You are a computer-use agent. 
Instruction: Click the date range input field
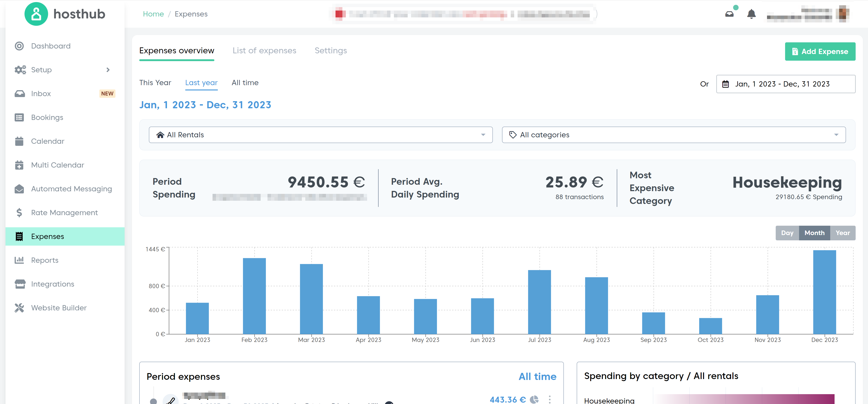pyautogui.click(x=786, y=84)
